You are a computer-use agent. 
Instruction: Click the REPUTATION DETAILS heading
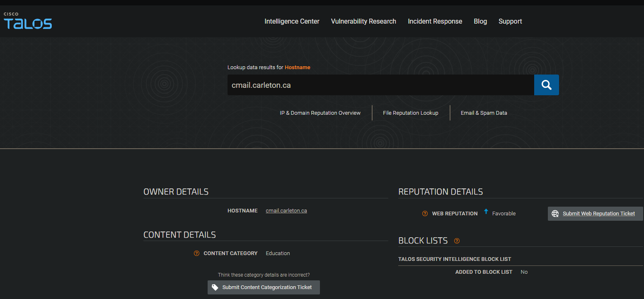pos(441,192)
